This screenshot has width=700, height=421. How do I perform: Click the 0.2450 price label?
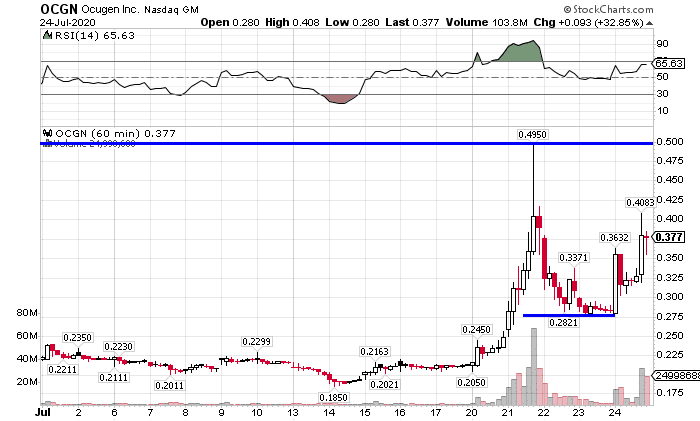476,329
